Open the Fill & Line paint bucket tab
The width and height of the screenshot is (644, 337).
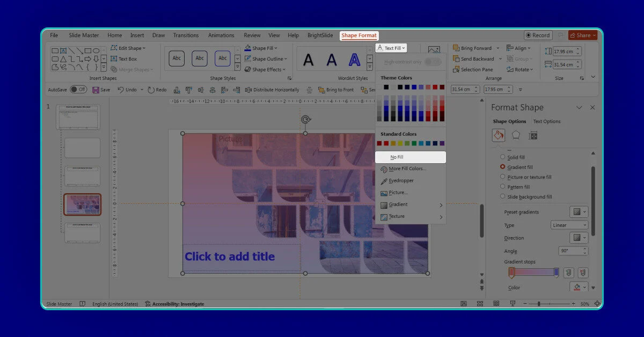point(499,135)
